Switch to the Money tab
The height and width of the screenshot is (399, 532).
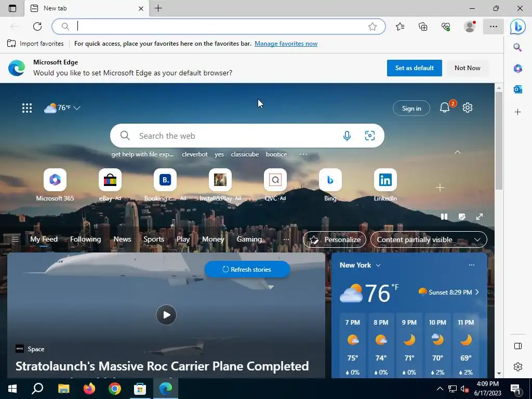pos(213,239)
